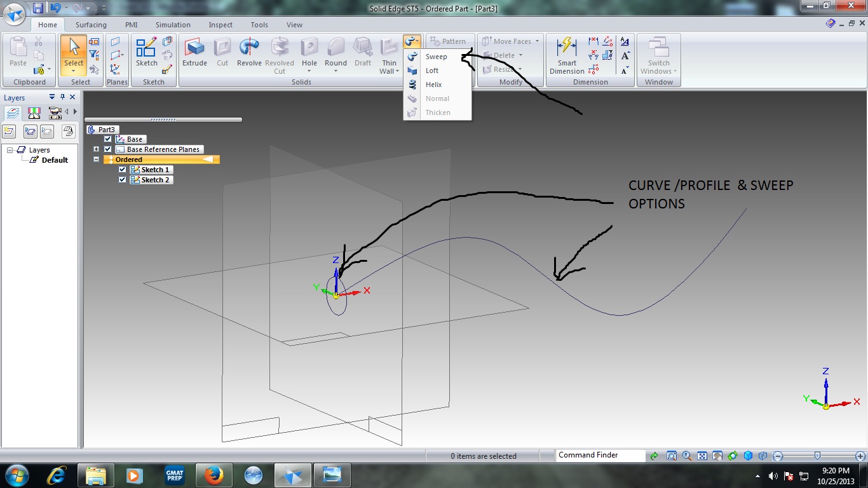This screenshot has height=488, width=868.
Task: Toggle the Base checkbox in PathFinder
Action: click(107, 139)
